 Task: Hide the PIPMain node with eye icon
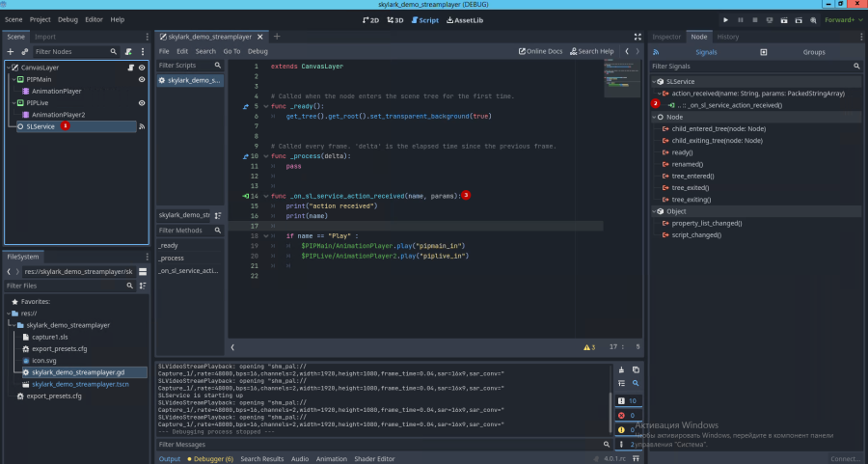click(x=142, y=80)
